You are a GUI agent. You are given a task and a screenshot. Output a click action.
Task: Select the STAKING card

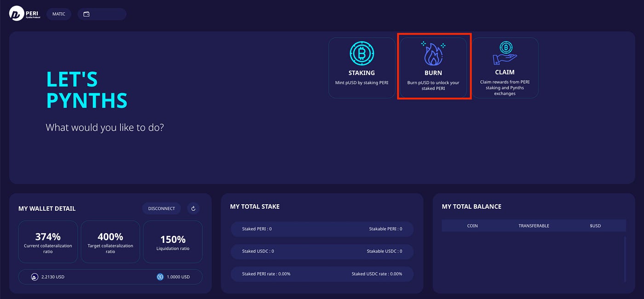pyautogui.click(x=362, y=68)
